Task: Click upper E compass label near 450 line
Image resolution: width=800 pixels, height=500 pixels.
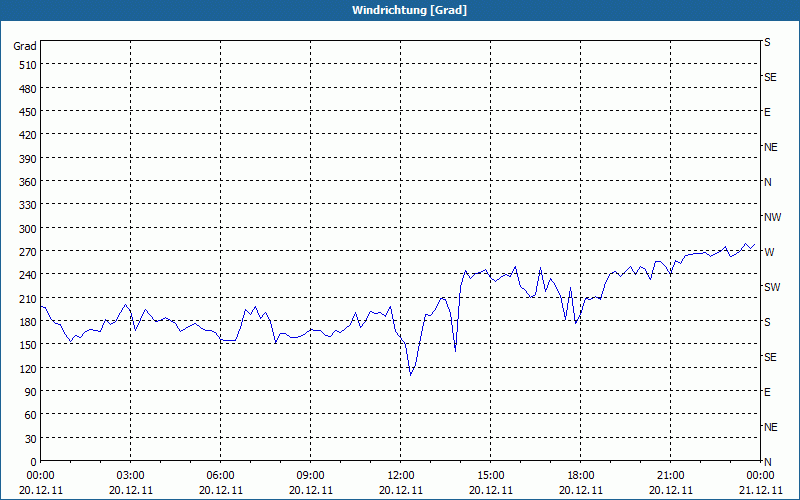Action: click(x=767, y=112)
